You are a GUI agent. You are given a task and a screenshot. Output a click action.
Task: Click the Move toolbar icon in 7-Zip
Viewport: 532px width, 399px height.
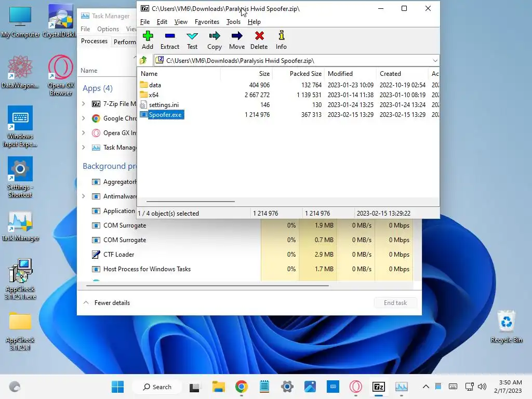point(237,40)
